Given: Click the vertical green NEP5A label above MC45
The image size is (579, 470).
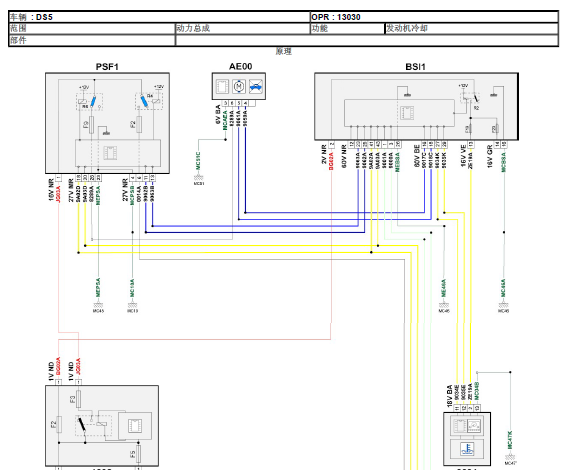Looking at the screenshot, I should pos(98,288).
